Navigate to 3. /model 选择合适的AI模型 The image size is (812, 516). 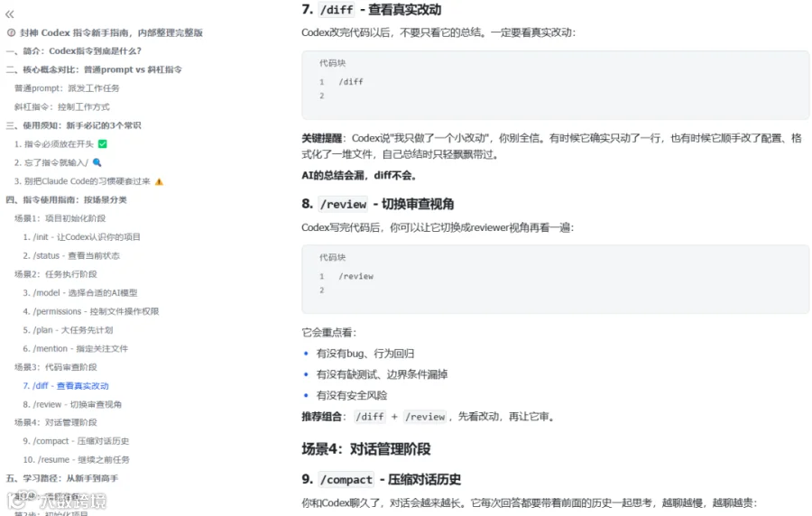pos(80,293)
